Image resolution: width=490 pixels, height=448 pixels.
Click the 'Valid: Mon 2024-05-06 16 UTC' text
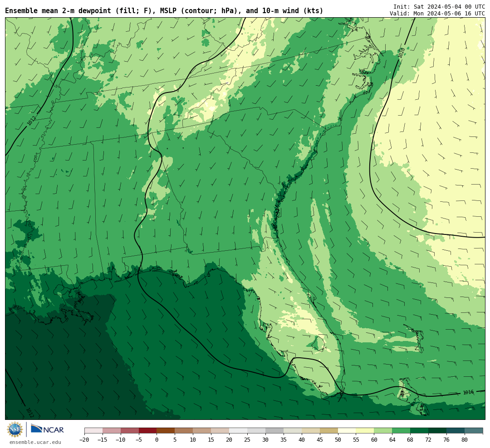click(x=437, y=14)
